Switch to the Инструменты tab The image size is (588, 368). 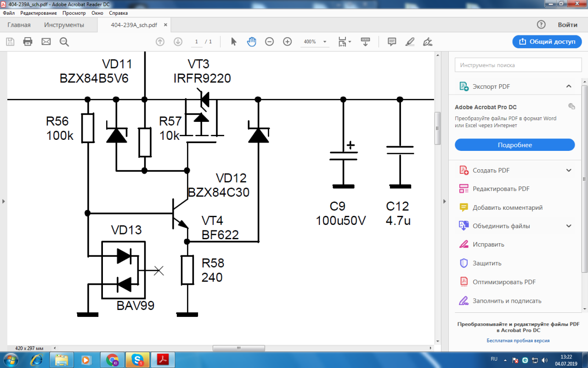click(64, 25)
